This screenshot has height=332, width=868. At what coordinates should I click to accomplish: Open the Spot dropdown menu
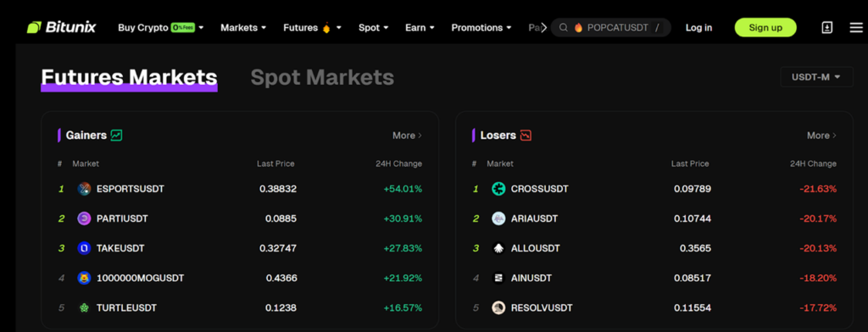point(373,28)
